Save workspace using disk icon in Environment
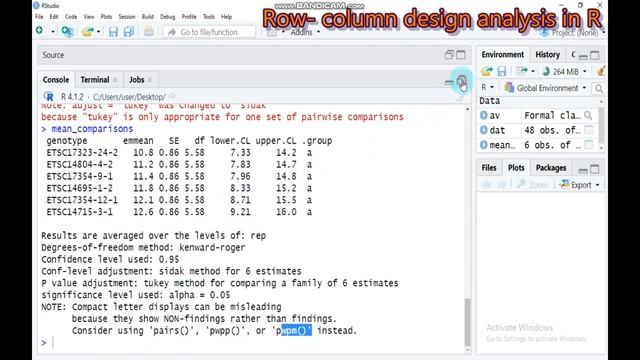The width and height of the screenshot is (640, 360). click(502, 71)
